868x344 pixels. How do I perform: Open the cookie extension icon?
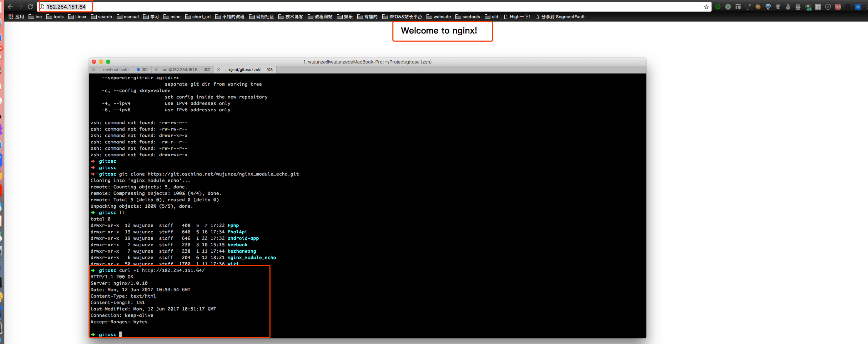(758, 7)
